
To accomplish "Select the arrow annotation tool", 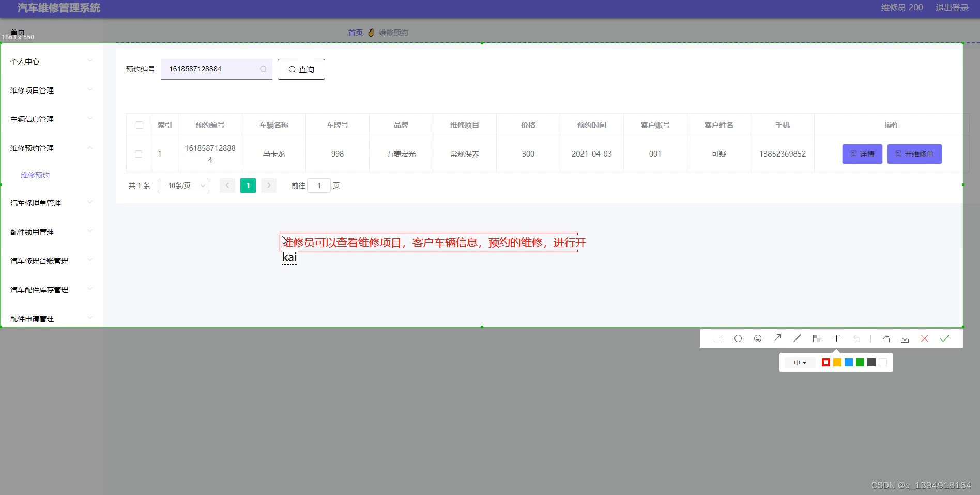I will tap(777, 338).
